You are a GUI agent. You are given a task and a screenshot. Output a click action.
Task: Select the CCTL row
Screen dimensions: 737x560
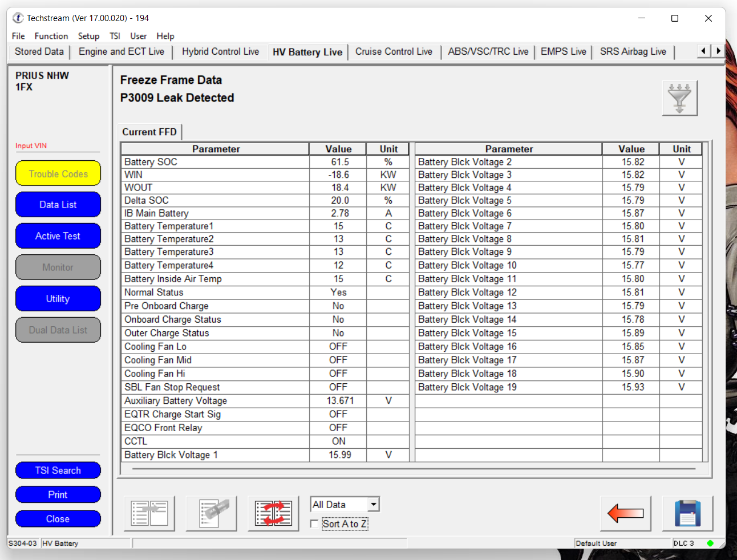(x=265, y=441)
